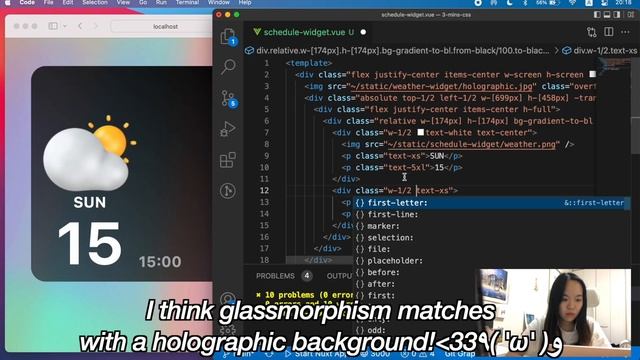Screen dimensions: 640x360
Task: Click the Bluetooth icon in menu bar
Action: (525, 2)
